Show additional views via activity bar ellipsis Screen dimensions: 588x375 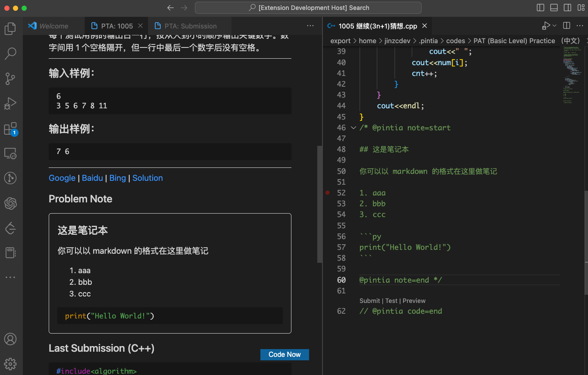pos(10,277)
